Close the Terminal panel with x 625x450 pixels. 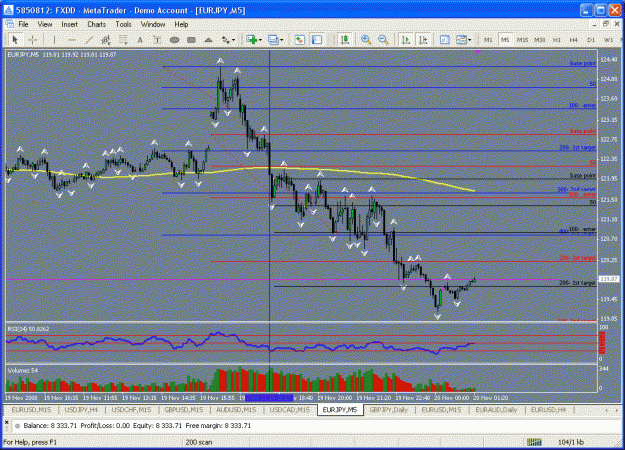pyautogui.click(x=6, y=421)
